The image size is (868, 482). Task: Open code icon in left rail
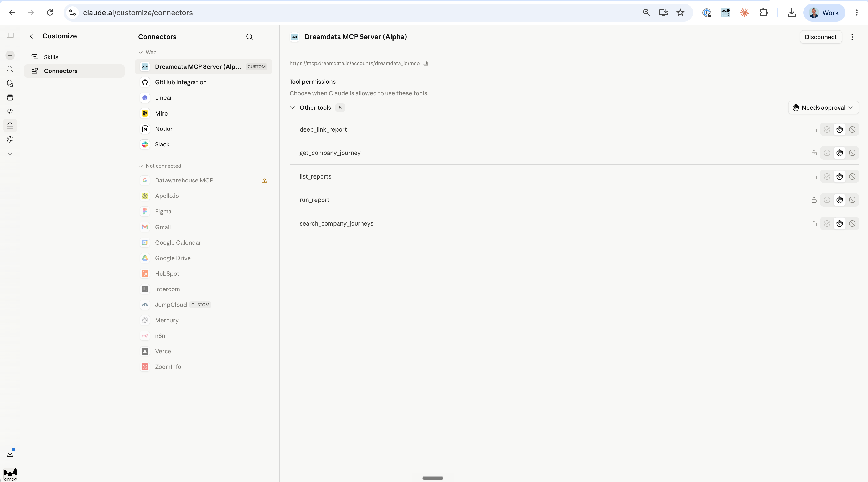pos(10,111)
